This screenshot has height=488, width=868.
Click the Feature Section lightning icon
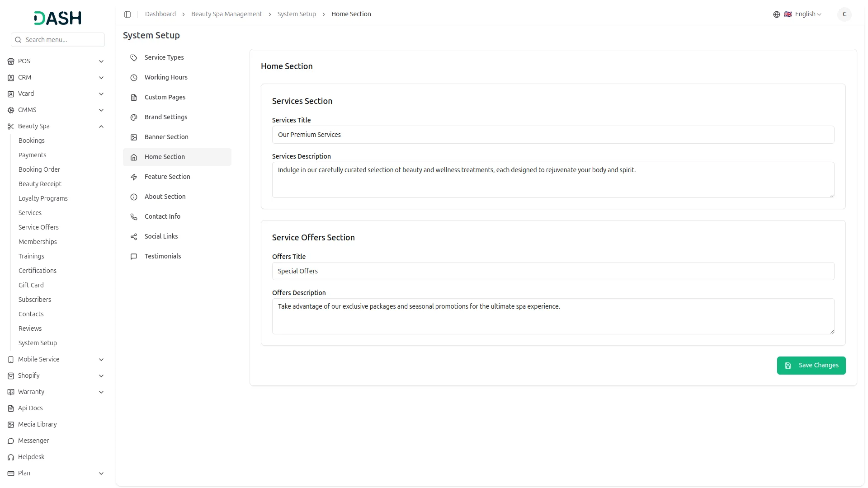click(x=134, y=177)
